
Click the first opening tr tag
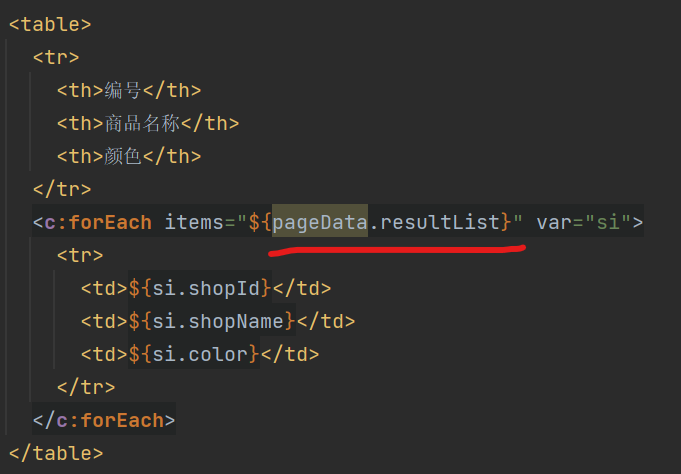point(56,56)
